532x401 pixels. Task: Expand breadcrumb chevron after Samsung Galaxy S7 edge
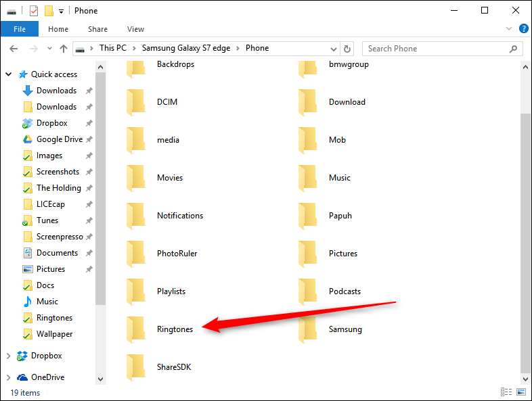click(238, 49)
